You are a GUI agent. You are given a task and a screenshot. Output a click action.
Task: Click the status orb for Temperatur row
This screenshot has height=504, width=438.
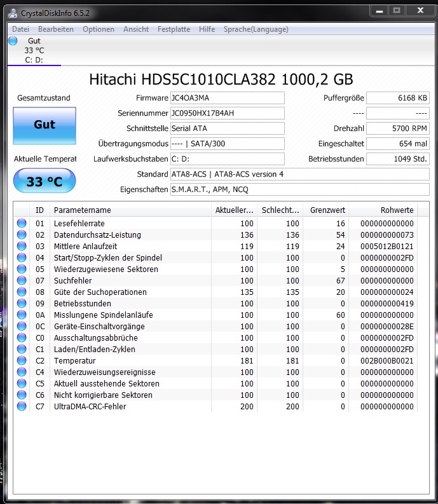pyautogui.click(x=22, y=360)
